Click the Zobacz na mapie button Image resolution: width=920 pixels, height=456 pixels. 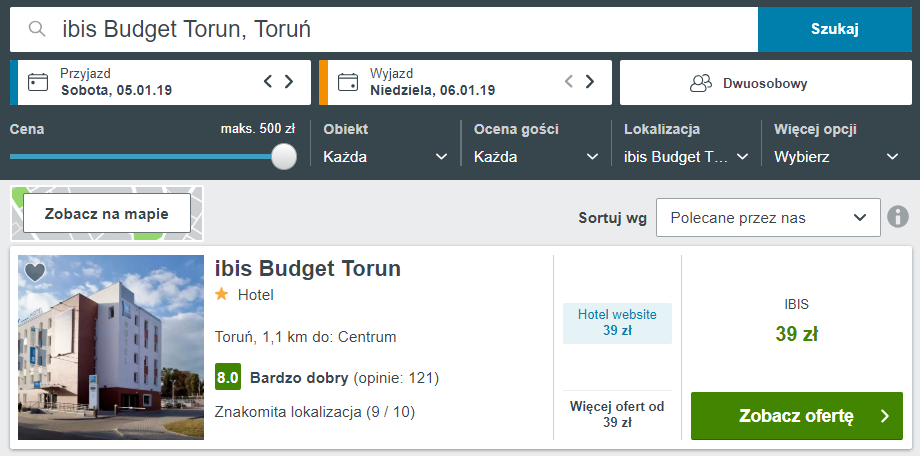[x=107, y=213]
